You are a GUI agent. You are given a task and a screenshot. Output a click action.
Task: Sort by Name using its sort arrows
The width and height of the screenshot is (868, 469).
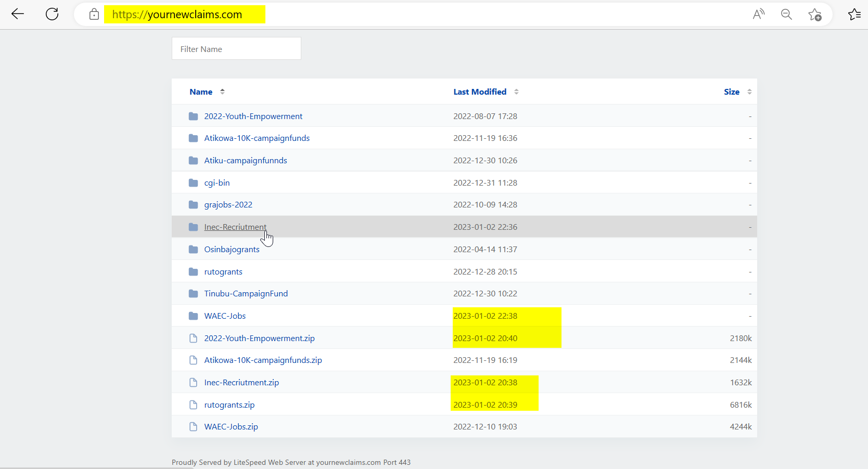click(222, 92)
